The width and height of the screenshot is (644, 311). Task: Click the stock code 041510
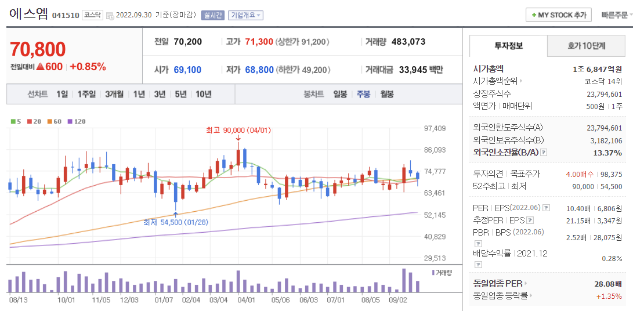pos(66,16)
